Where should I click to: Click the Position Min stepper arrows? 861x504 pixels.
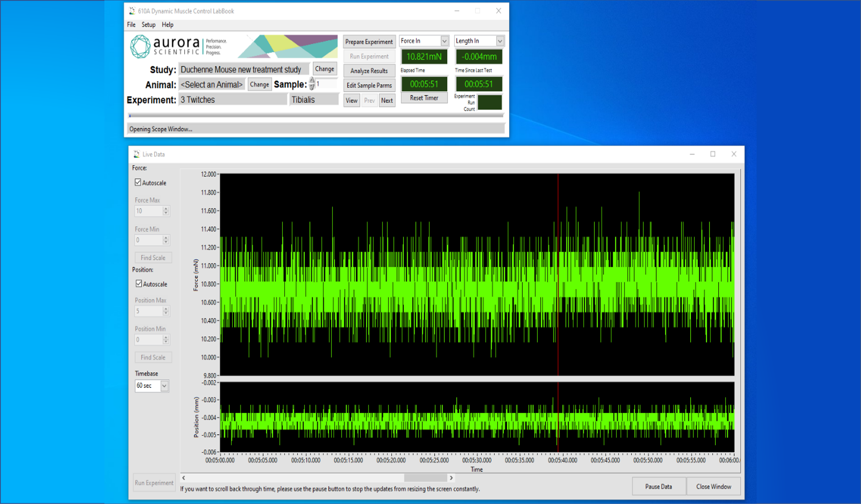click(x=166, y=340)
